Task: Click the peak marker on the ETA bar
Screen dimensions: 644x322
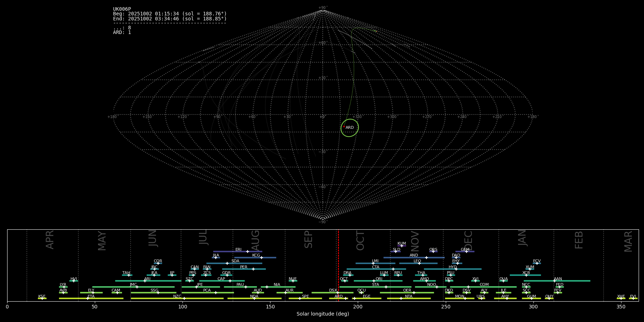Action: (x=88, y=298)
